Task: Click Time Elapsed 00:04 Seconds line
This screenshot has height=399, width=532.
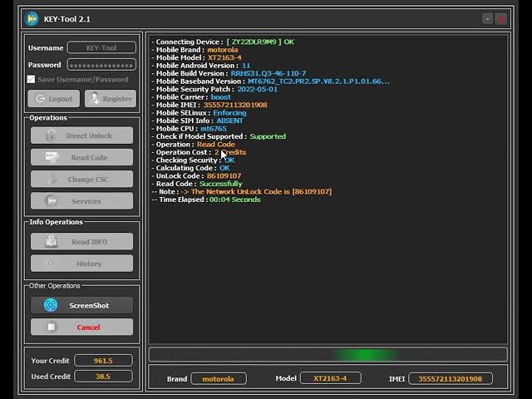Action: click(206, 199)
